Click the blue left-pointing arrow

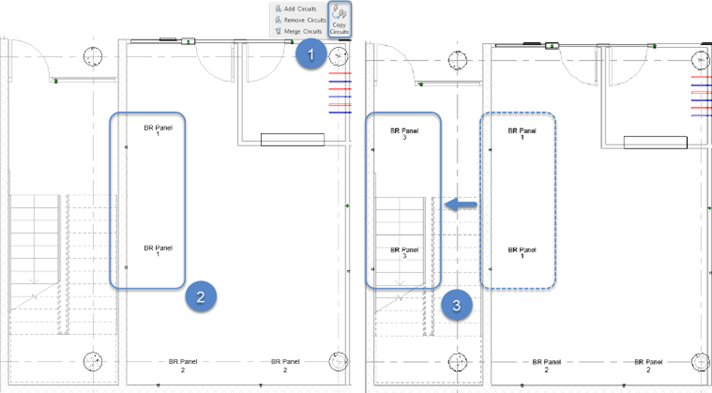pos(460,204)
